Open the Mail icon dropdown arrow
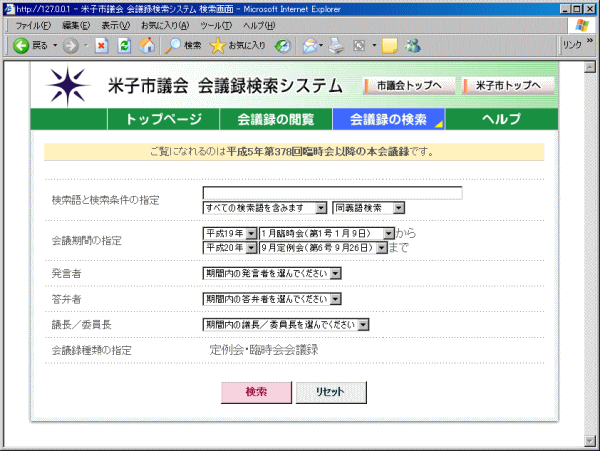 [321, 46]
